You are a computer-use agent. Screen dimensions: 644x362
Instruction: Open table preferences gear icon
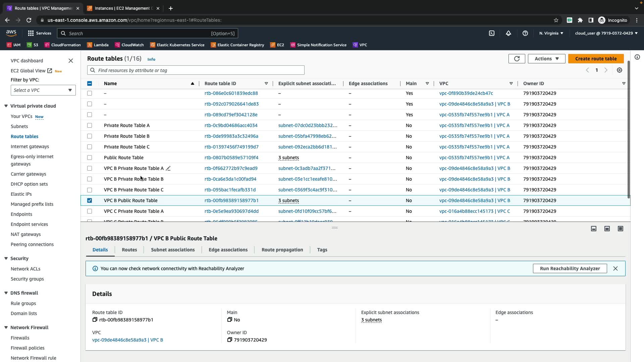619,70
